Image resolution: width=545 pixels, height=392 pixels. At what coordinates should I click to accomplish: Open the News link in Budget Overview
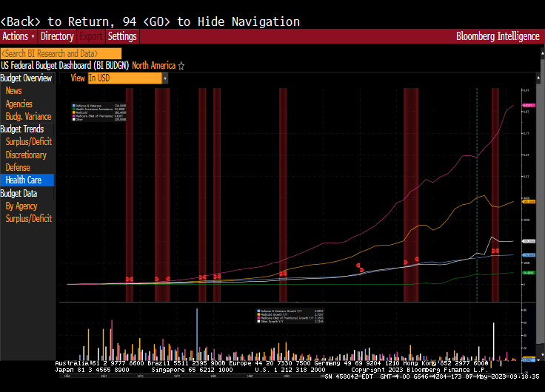[x=13, y=91]
